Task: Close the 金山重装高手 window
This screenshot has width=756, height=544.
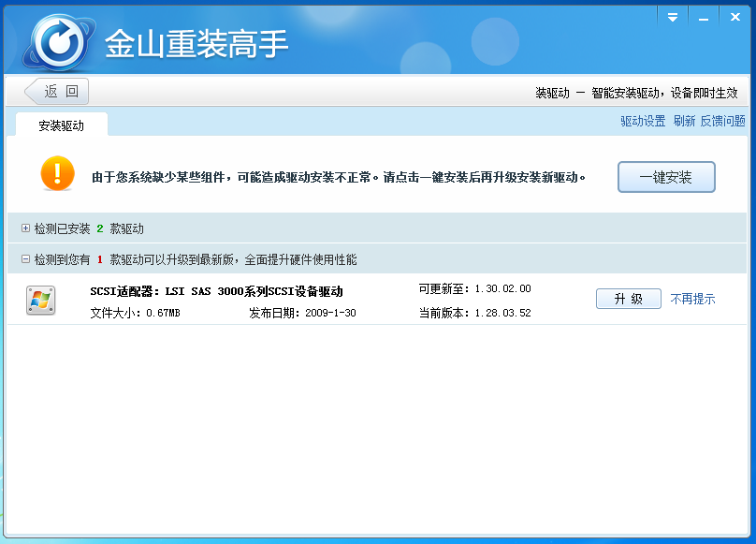Action: tap(733, 16)
